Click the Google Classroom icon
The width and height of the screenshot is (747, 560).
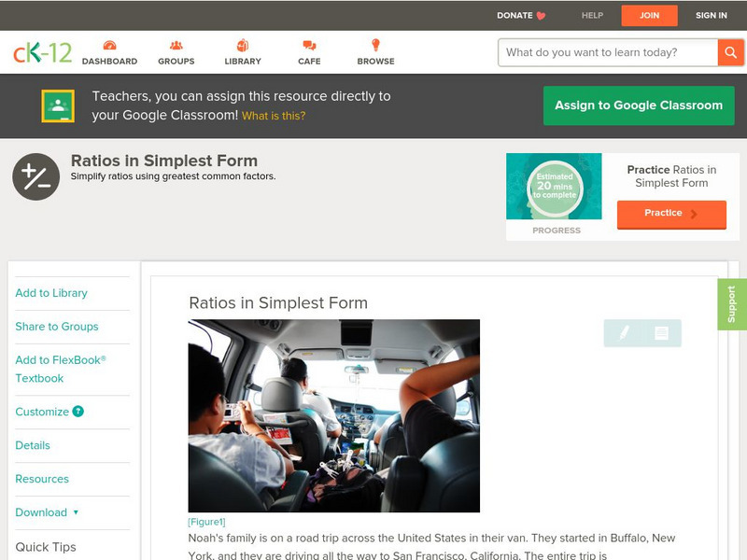[x=58, y=106]
